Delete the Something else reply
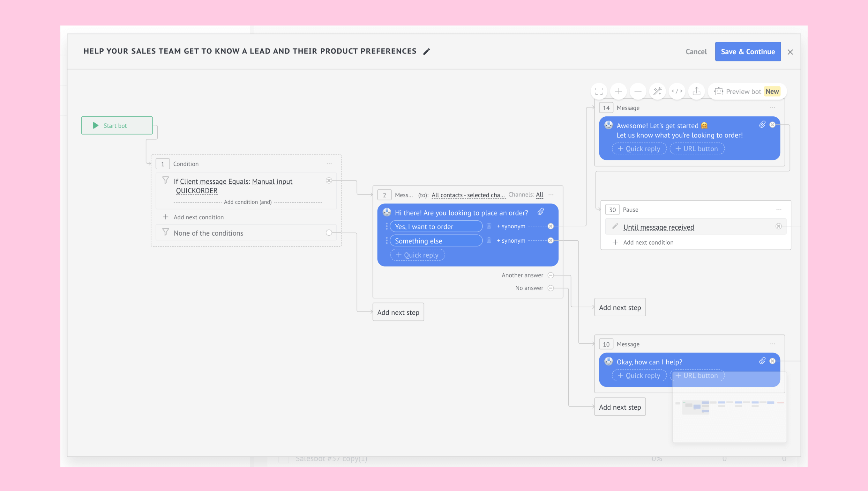 (489, 240)
